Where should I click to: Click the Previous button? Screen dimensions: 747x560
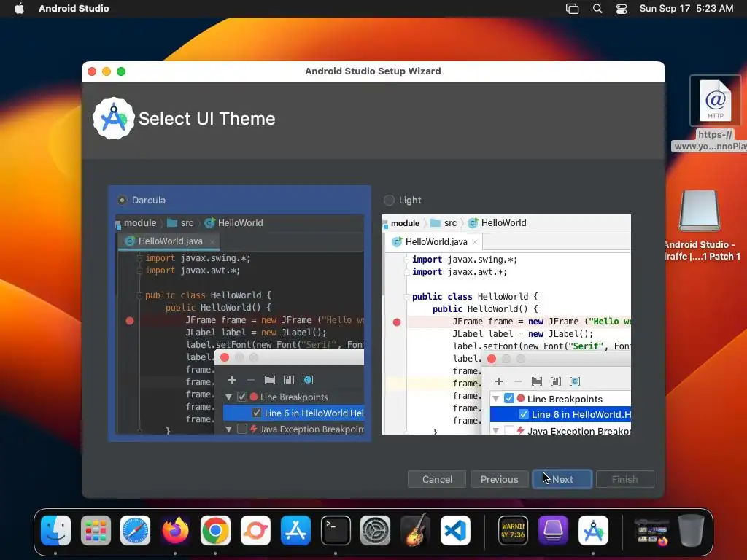(x=499, y=479)
